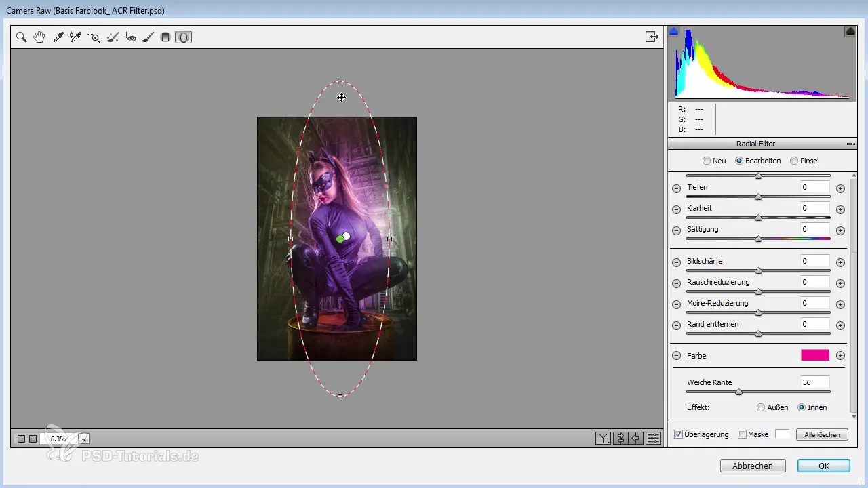Image resolution: width=868 pixels, height=488 pixels.
Task: Confirm with the OK button
Action: click(x=824, y=466)
